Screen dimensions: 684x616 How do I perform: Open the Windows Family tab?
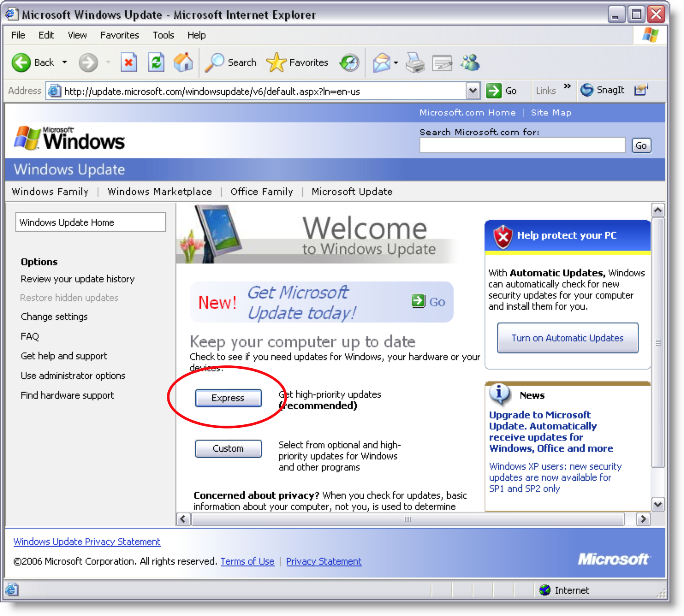[50, 192]
